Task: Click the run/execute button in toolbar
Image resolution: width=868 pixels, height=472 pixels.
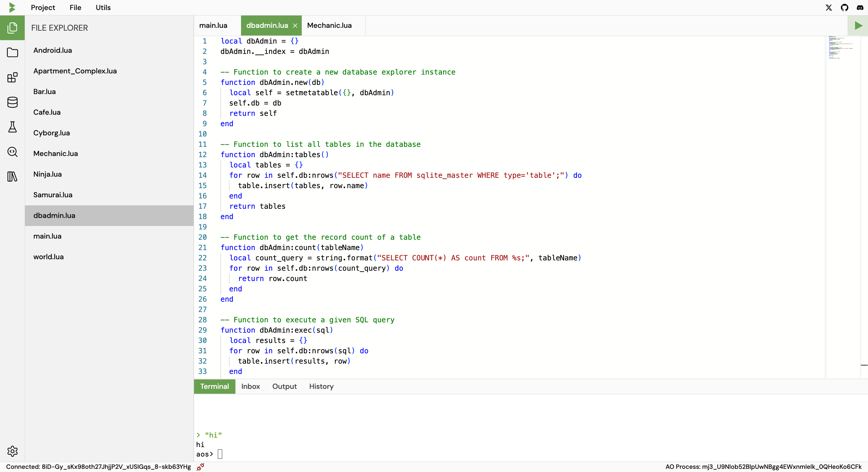Action: click(859, 26)
